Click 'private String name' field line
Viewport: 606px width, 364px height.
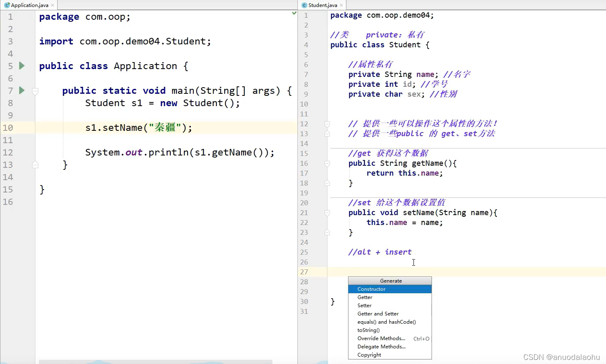tap(393, 74)
